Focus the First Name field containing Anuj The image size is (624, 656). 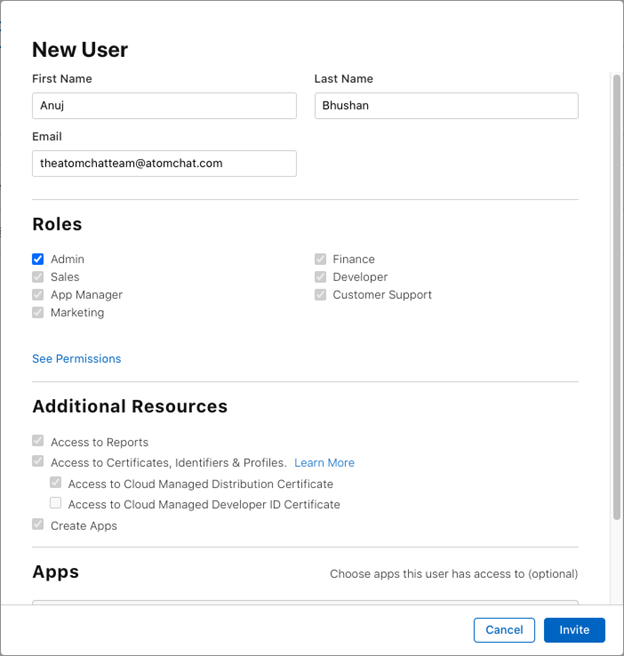(164, 105)
